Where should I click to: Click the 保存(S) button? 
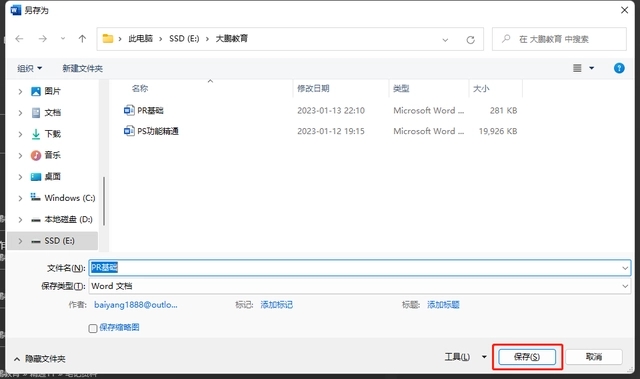[x=527, y=357]
